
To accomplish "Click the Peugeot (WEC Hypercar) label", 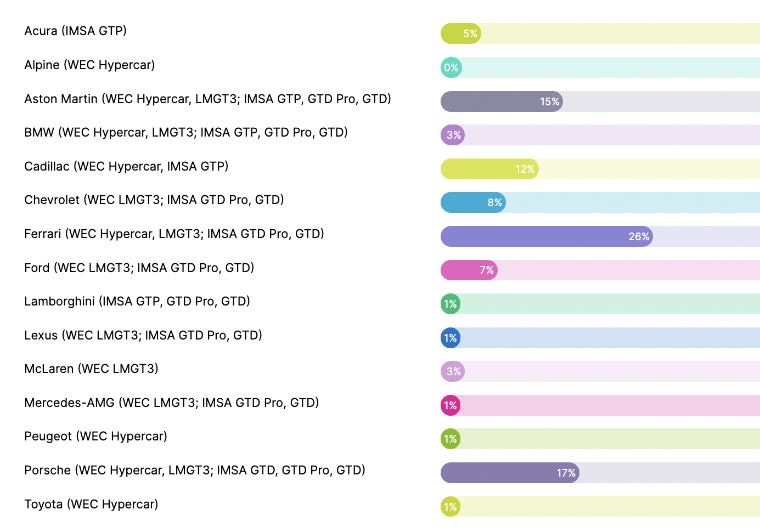I will click(x=95, y=437).
